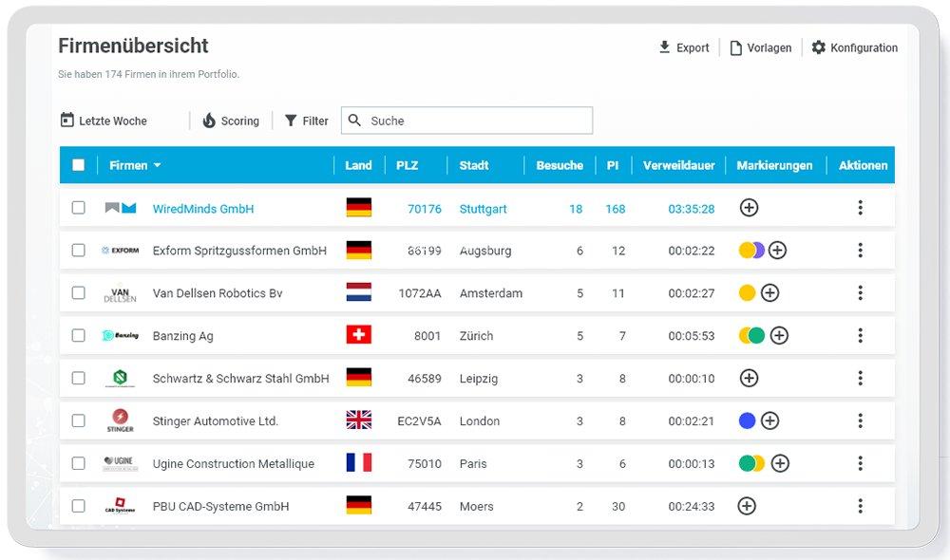Click the Ugine company logo
The height and width of the screenshot is (560, 950).
pyautogui.click(x=120, y=463)
